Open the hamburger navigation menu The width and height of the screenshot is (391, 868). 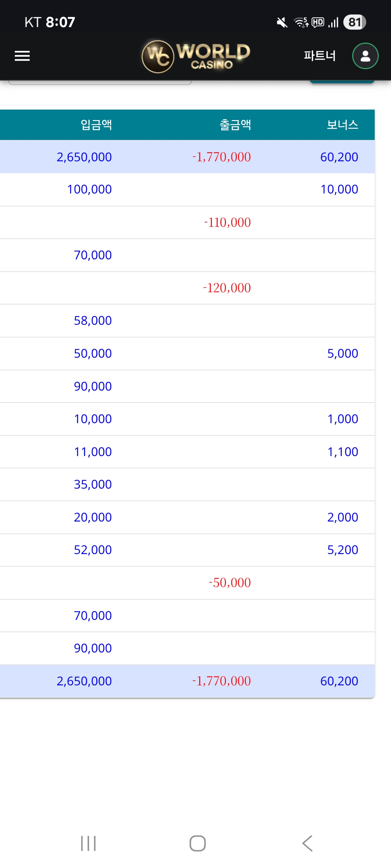(x=22, y=56)
